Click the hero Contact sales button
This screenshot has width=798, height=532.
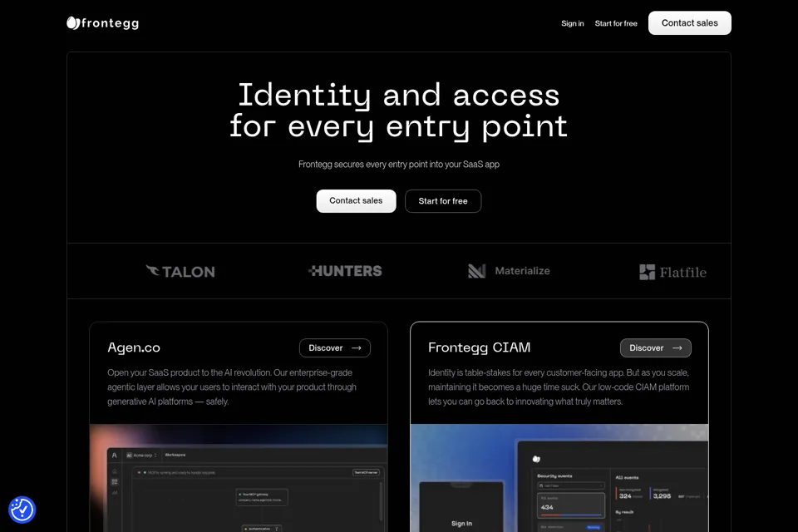tap(356, 201)
